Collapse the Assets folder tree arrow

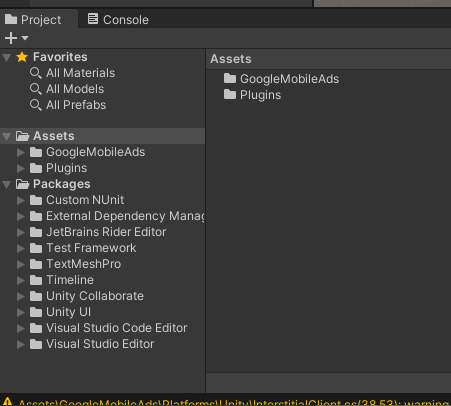pyautogui.click(x=7, y=136)
